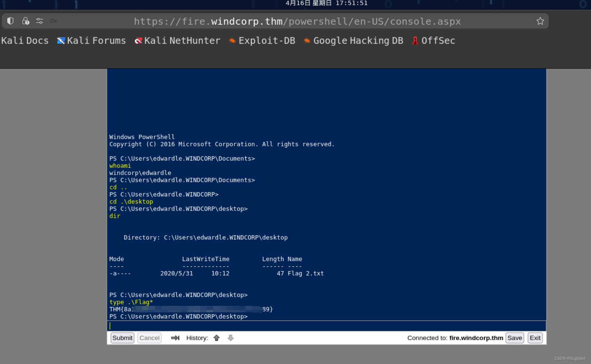
Task: Click the 'Connected to: fire.windcorp.thm' status text
Action: 455,338
